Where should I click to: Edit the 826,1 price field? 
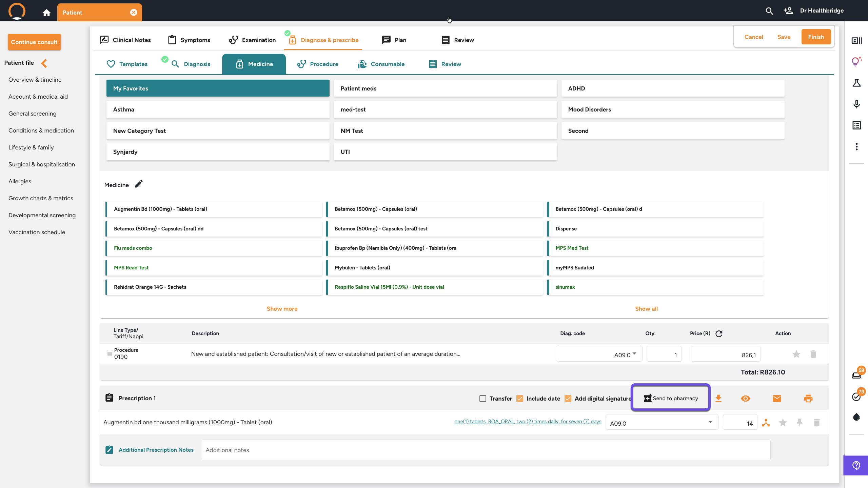pyautogui.click(x=726, y=354)
